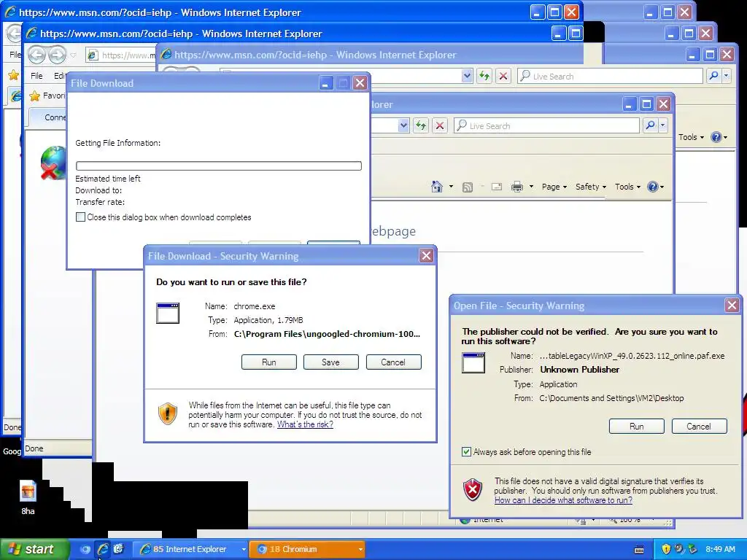The image size is (747, 560).
Task: Click the search magnifier button in the front IE window
Action: point(650,125)
